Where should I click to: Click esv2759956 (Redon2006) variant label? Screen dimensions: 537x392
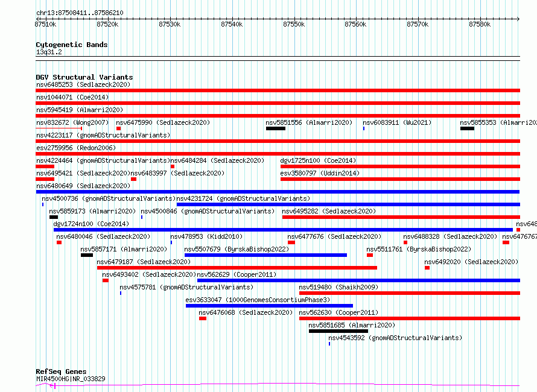[76, 148]
